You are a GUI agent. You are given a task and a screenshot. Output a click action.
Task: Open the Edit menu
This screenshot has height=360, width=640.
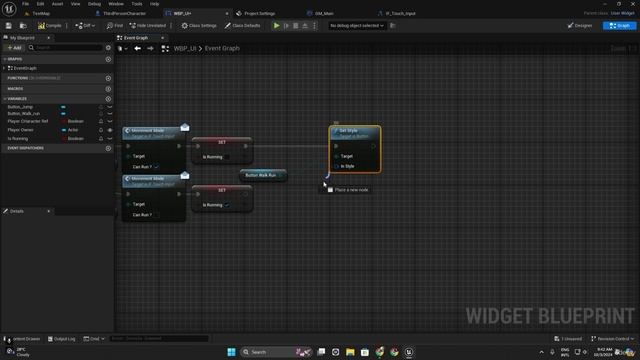click(40, 4)
